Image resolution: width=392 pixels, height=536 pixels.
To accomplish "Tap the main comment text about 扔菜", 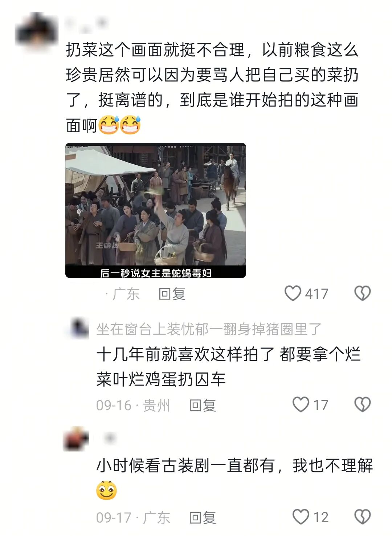I will pos(212,87).
